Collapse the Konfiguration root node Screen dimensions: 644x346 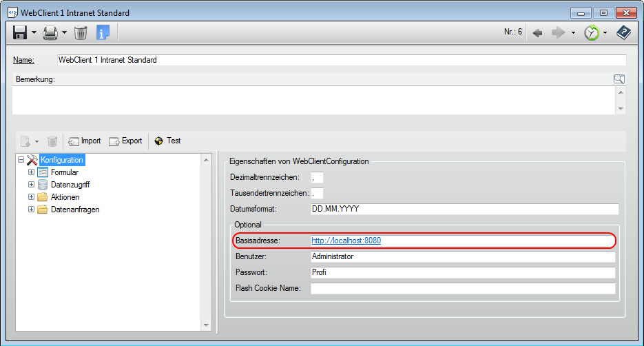tap(21, 160)
